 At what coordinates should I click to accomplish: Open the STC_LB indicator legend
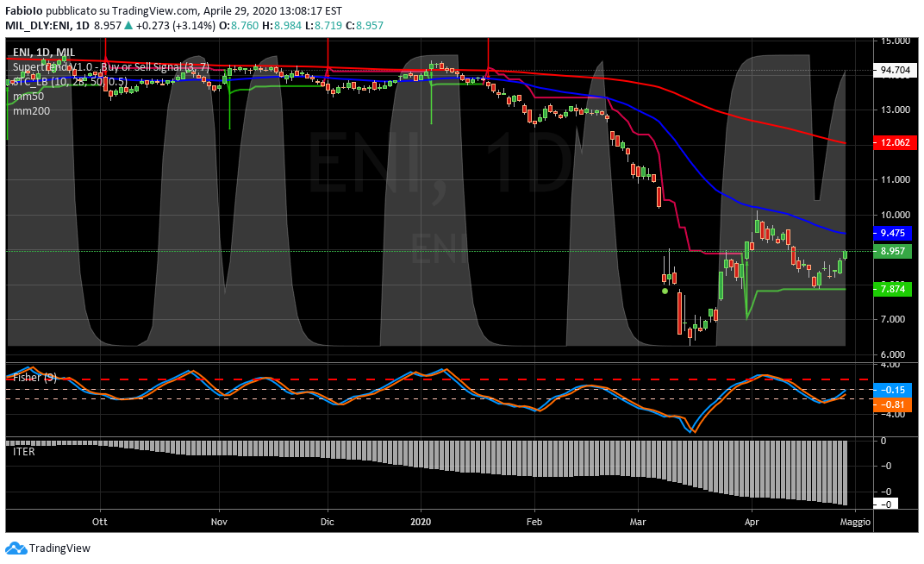pos(69,81)
